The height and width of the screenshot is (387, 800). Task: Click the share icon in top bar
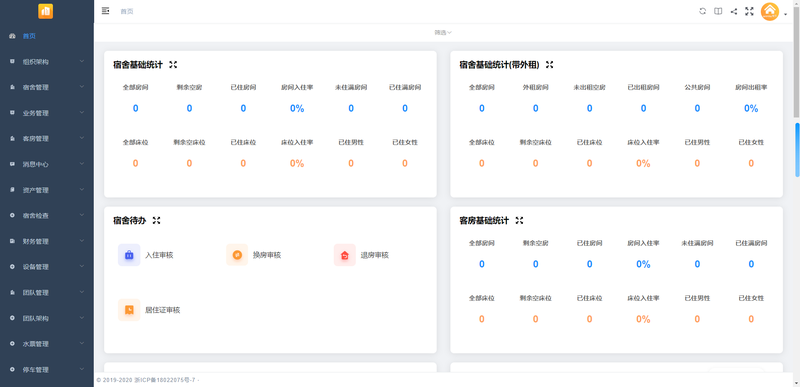(x=734, y=11)
